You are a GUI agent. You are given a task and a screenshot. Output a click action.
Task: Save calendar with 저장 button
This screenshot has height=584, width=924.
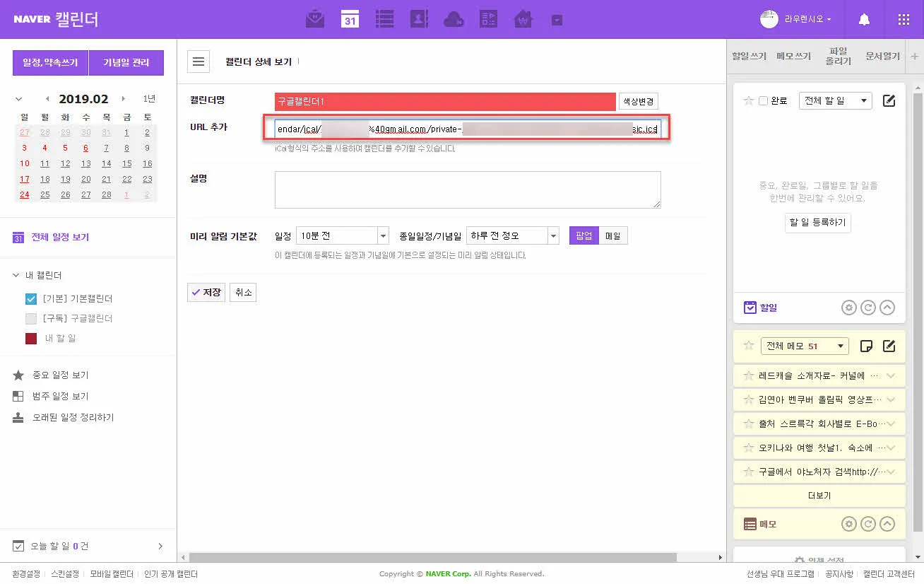206,292
